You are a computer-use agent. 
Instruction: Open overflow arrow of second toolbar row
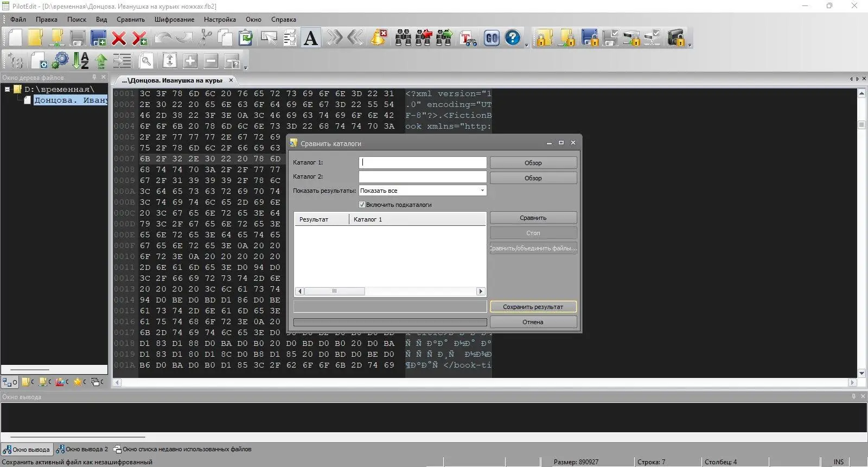[x=246, y=68]
